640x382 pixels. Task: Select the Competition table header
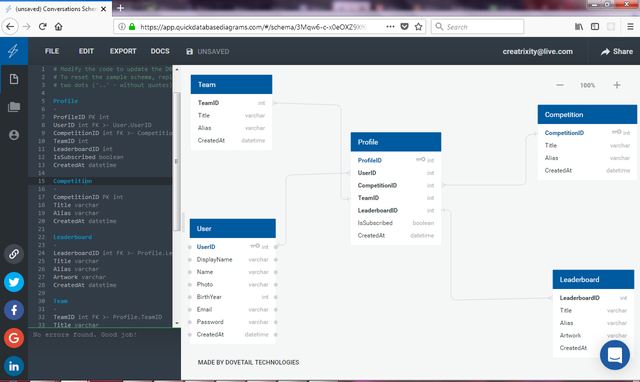(x=587, y=115)
